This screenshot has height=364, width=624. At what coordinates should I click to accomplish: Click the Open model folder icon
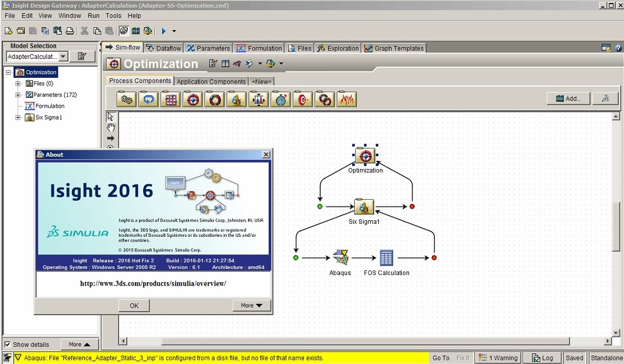click(x=21, y=31)
